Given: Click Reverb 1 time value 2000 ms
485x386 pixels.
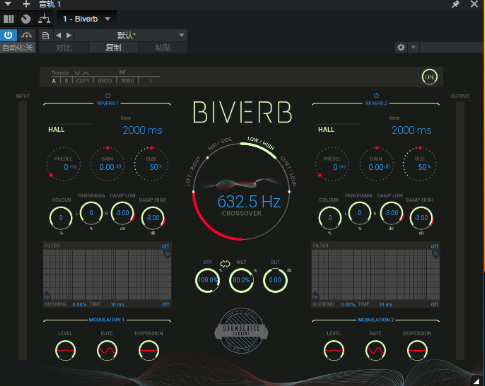Looking at the screenshot, I should [x=142, y=130].
